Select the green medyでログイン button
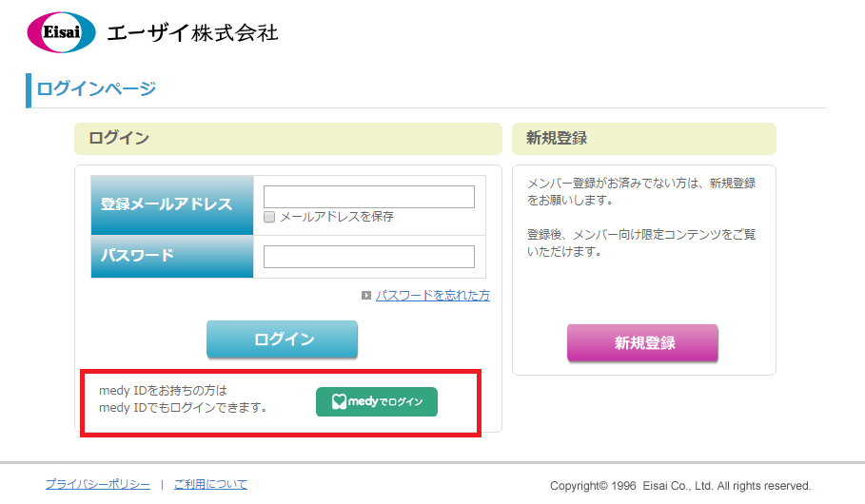865x504 pixels. (x=377, y=401)
